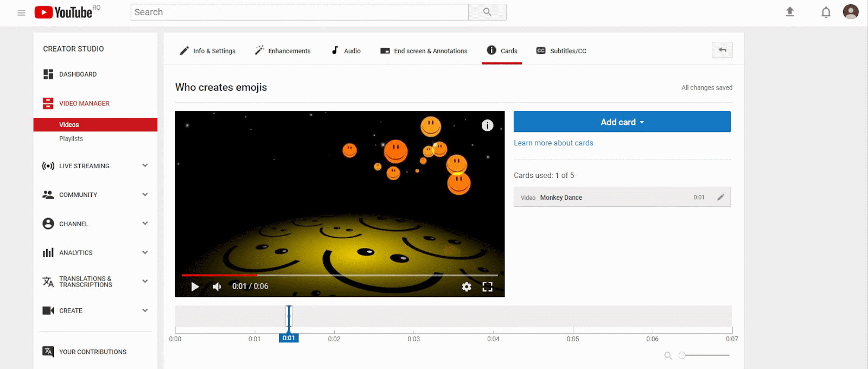
Task: Open Playlists in Video Manager
Action: 71,139
